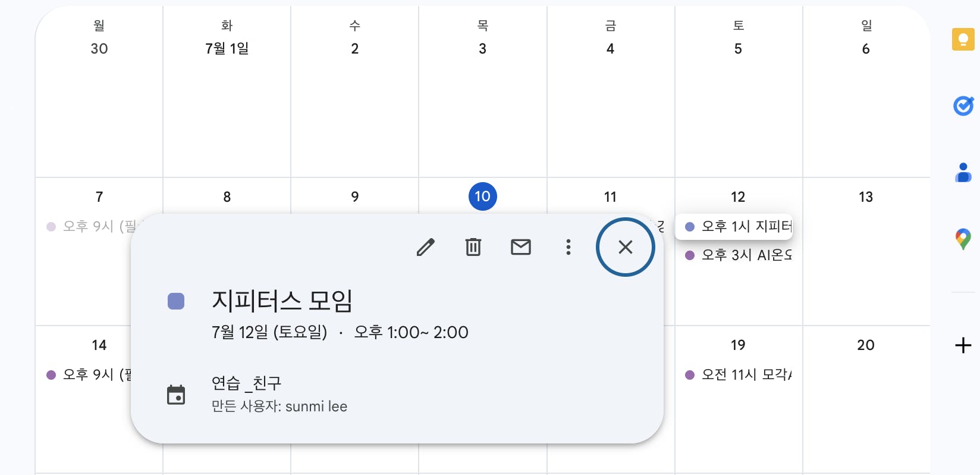Click the 7월 1일 date label
This screenshot has height=475, width=980.
[x=227, y=49]
